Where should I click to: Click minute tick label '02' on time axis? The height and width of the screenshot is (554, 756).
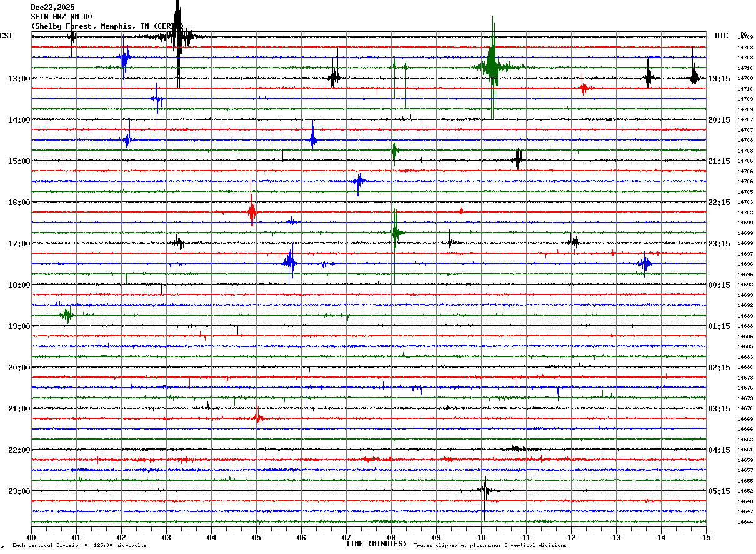[x=121, y=537]
